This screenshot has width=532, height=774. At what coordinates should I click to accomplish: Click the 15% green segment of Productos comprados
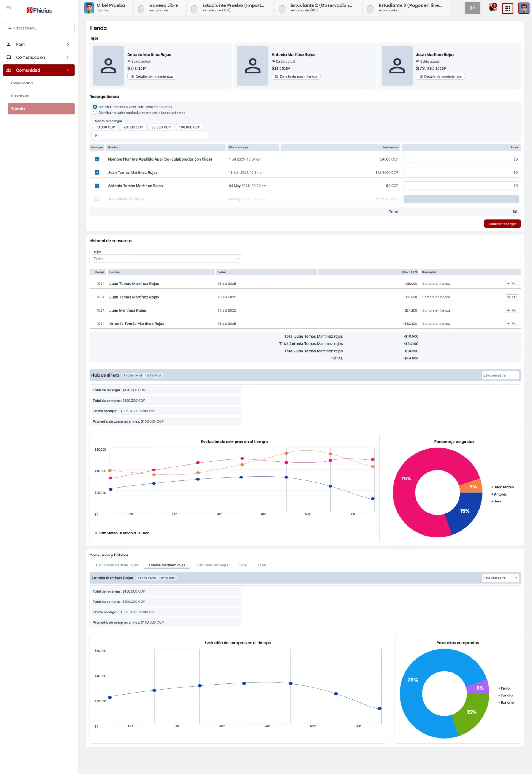(x=472, y=712)
